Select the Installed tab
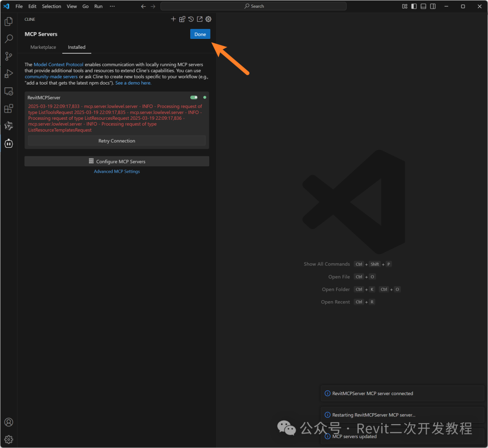The width and height of the screenshot is (488, 448). click(x=76, y=47)
